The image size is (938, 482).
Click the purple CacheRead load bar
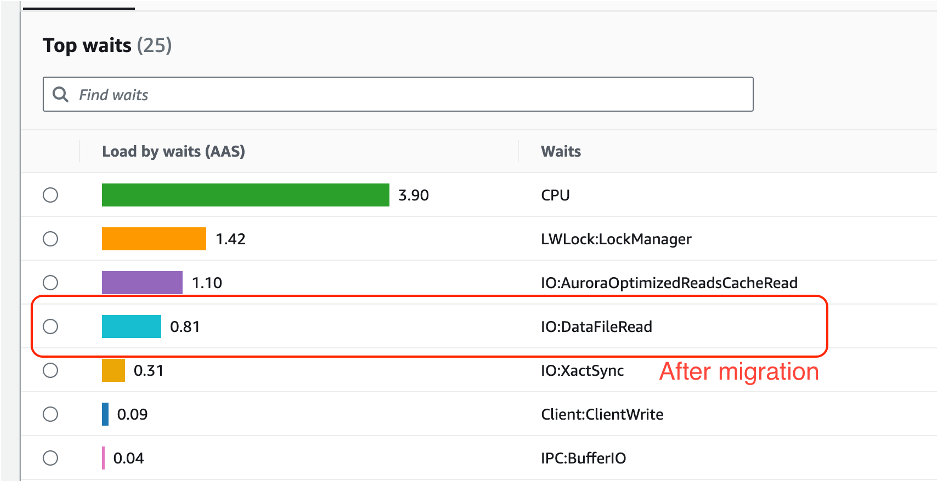click(142, 283)
